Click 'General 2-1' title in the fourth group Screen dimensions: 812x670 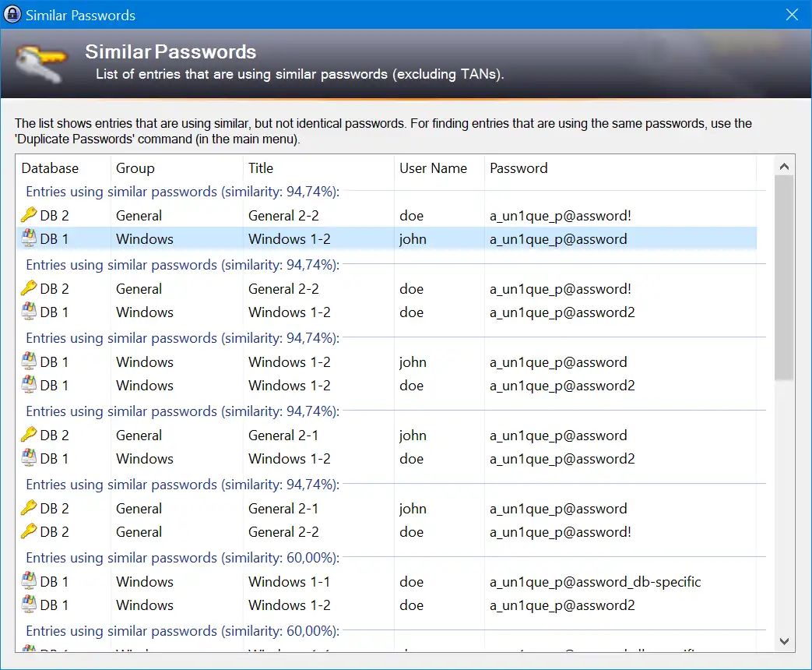283,436
